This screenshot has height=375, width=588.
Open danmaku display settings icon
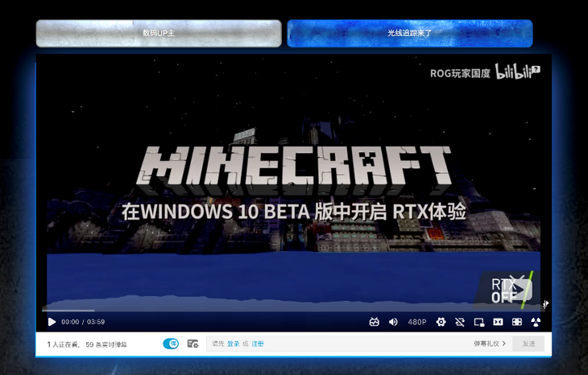pyautogui.click(x=193, y=344)
